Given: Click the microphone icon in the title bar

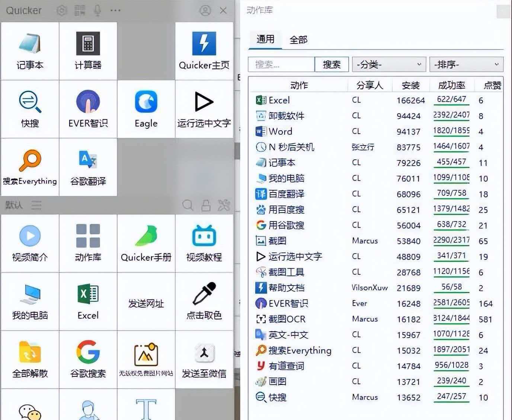Looking at the screenshot, I should (x=97, y=10).
